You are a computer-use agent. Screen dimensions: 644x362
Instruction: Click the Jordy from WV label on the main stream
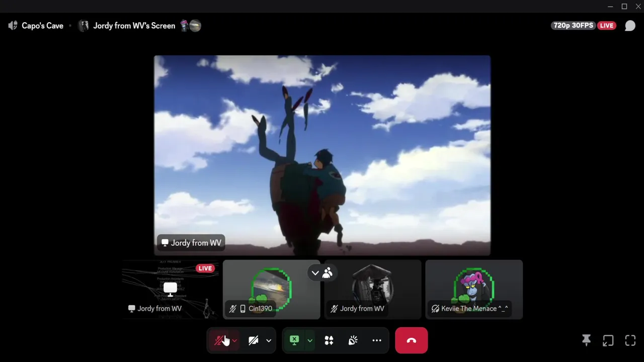click(x=191, y=243)
